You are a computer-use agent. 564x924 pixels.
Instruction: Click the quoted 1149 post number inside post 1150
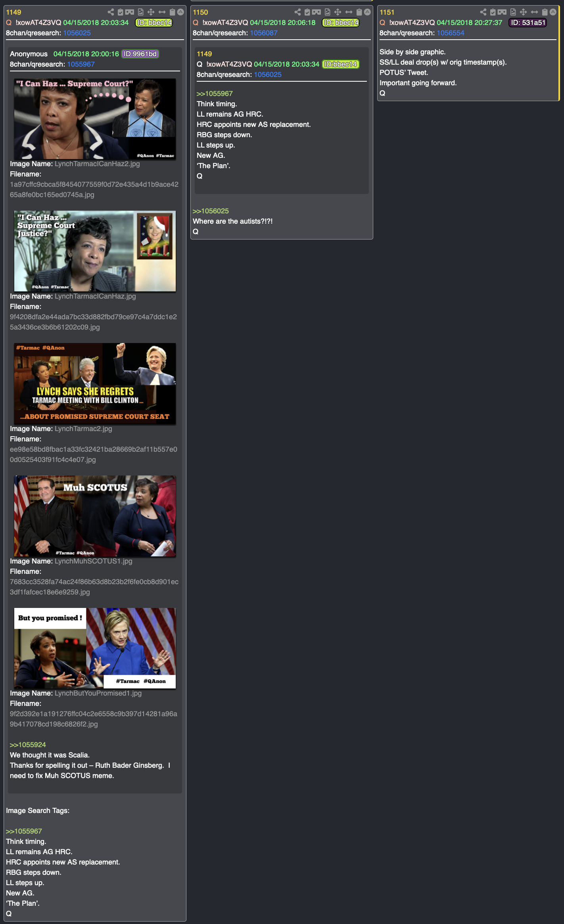(204, 54)
